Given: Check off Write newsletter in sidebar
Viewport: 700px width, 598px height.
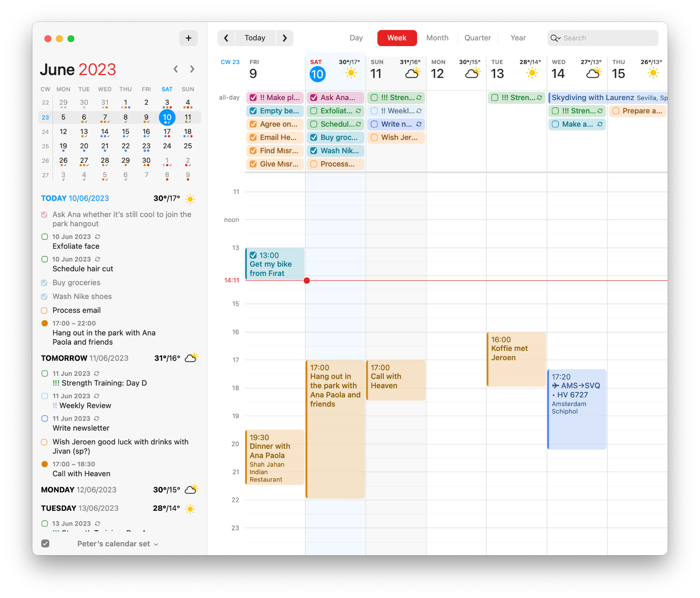Looking at the screenshot, I should pyautogui.click(x=44, y=419).
